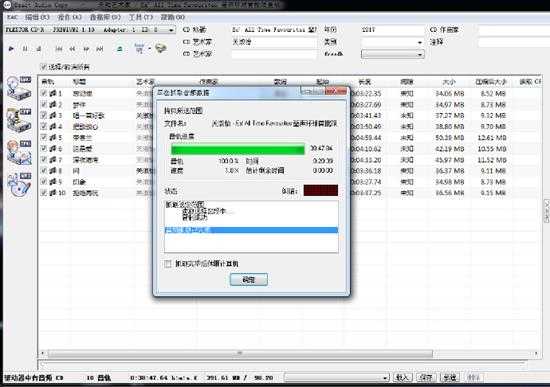
Task: Click the 载入 (Load) button at bottom
Action: pos(402,378)
